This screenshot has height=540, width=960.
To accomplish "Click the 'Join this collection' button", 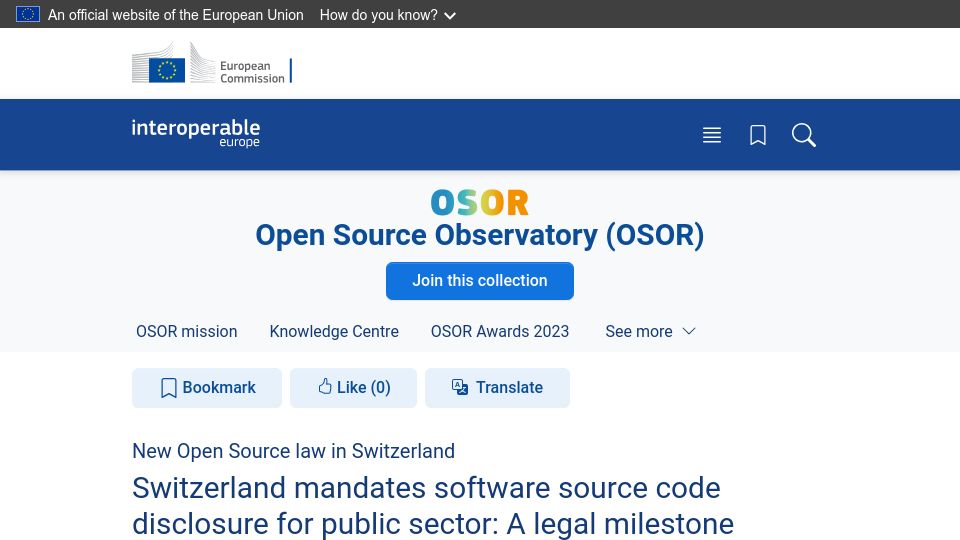I will click(x=479, y=281).
